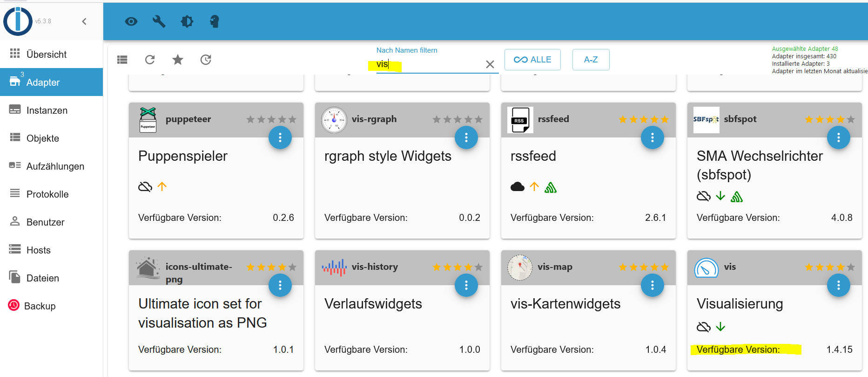The height and width of the screenshot is (377, 868).
Task: Click the crossed cloud icon on puppeteer card
Action: (x=145, y=187)
